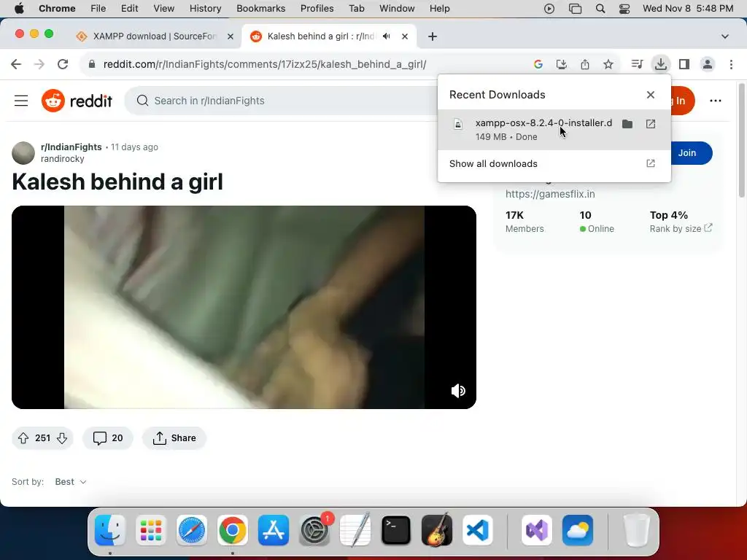Screen dimensions: 747x560
Task: Open Chrome profile avatar
Action: coord(708,64)
